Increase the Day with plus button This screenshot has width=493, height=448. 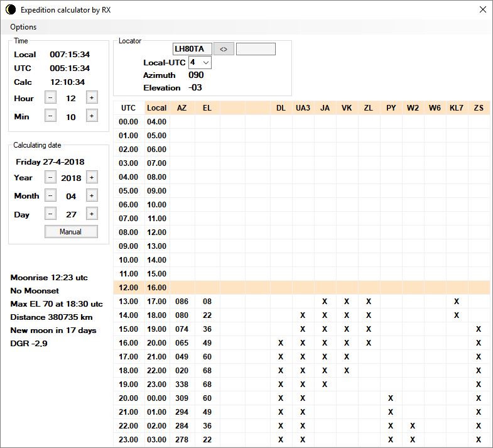92,214
